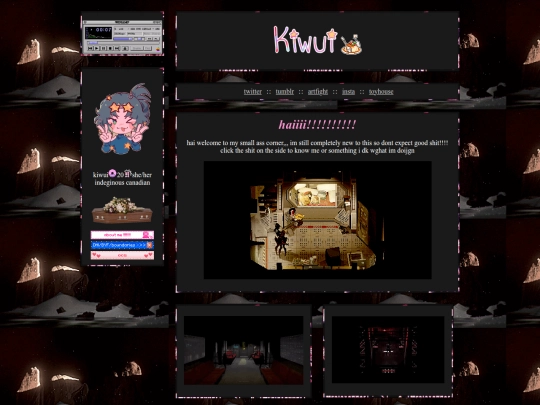Adjust the music player balance slider
The height and width of the screenshot is (405, 540).
[x=139, y=39]
